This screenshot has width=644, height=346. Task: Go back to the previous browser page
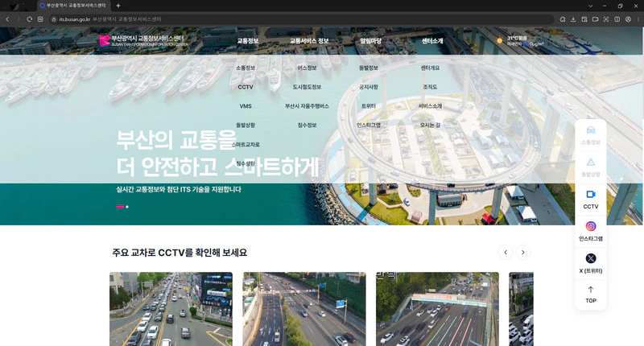click(7, 19)
